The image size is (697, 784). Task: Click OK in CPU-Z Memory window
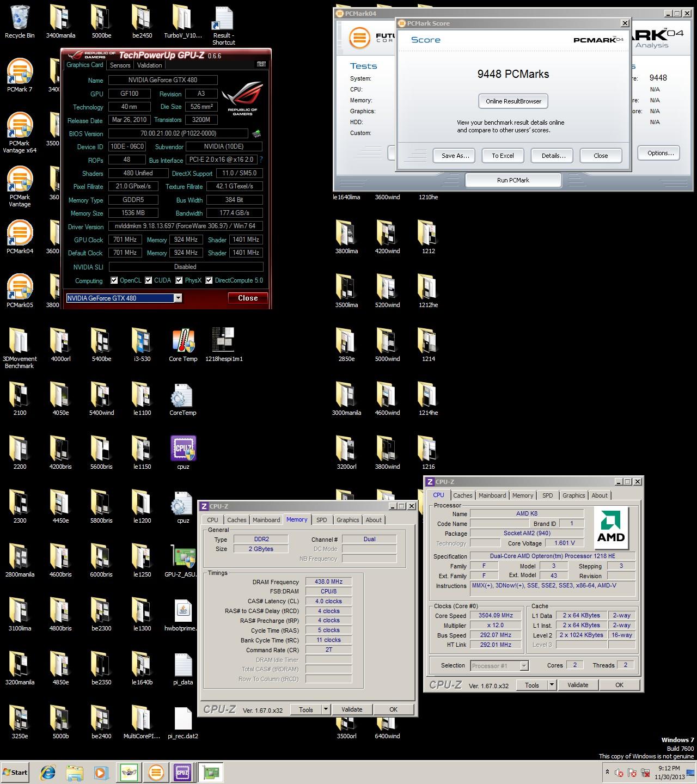[x=394, y=709]
